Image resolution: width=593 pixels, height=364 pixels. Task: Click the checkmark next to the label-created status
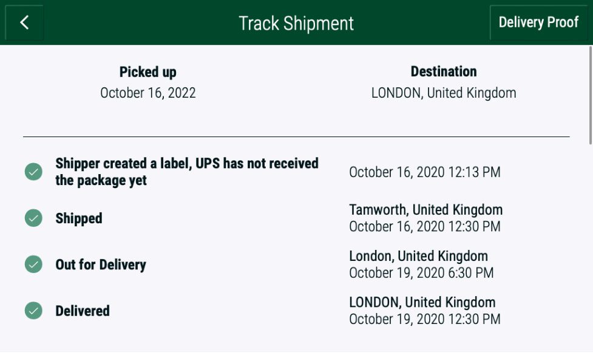pyautogui.click(x=32, y=172)
